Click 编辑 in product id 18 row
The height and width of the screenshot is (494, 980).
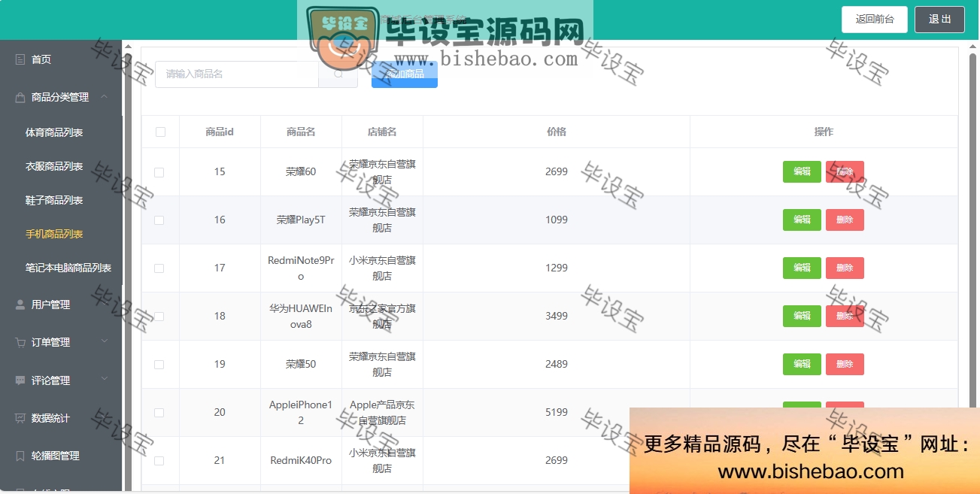(802, 317)
